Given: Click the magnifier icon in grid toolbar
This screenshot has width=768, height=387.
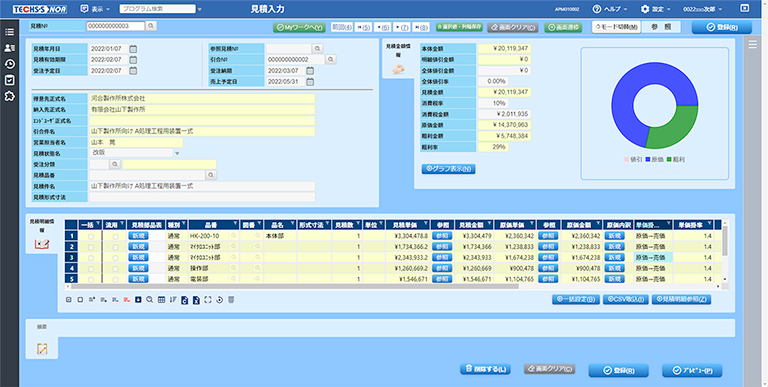Looking at the screenshot, I should [150, 300].
